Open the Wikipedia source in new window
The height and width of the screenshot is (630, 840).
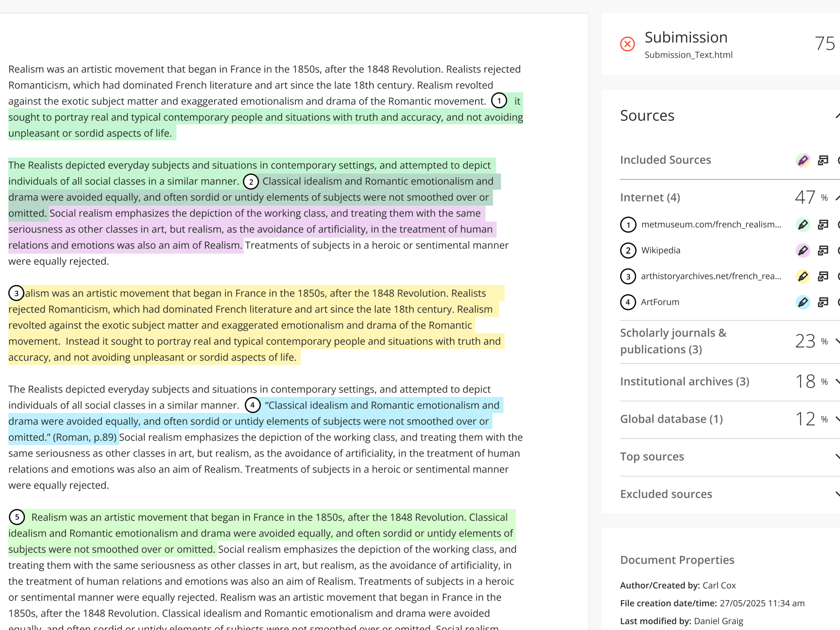823,251
